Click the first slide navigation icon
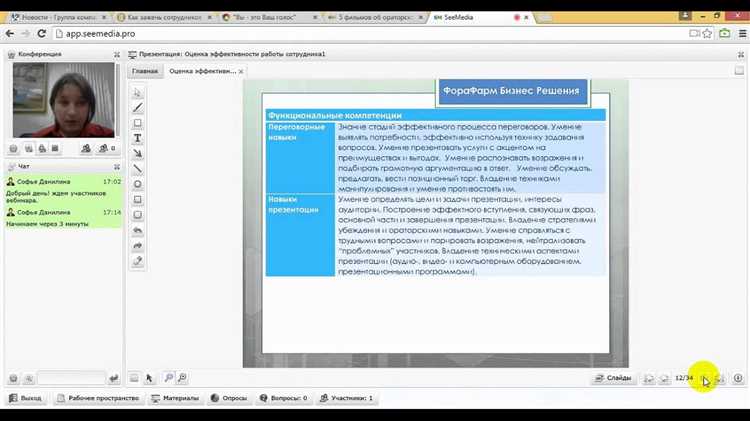 point(649,378)
